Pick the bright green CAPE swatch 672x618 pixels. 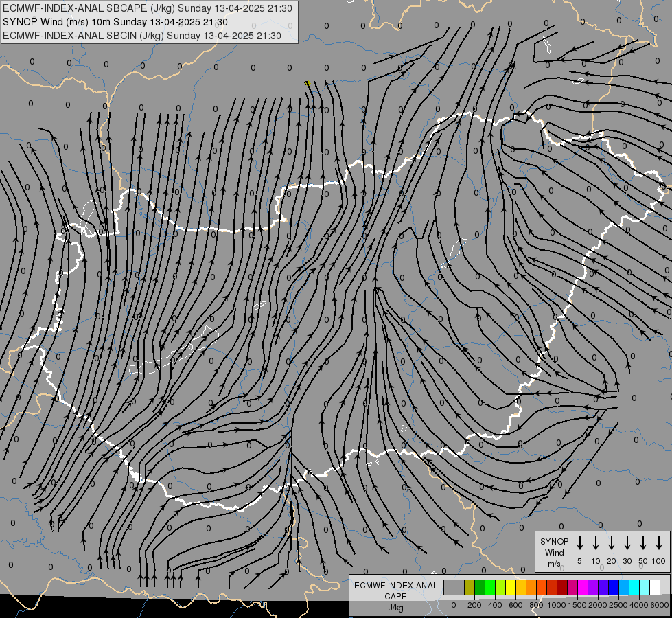(490, 587)
